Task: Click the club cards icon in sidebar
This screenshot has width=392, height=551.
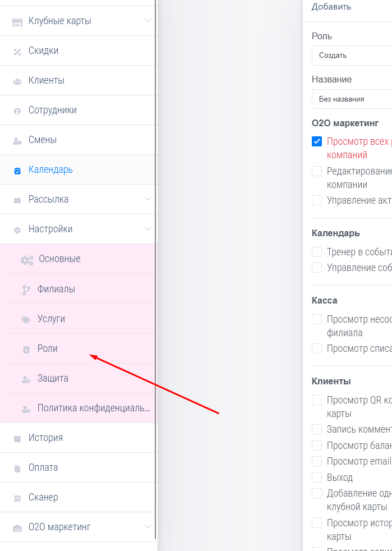Action: pos(17,21)
